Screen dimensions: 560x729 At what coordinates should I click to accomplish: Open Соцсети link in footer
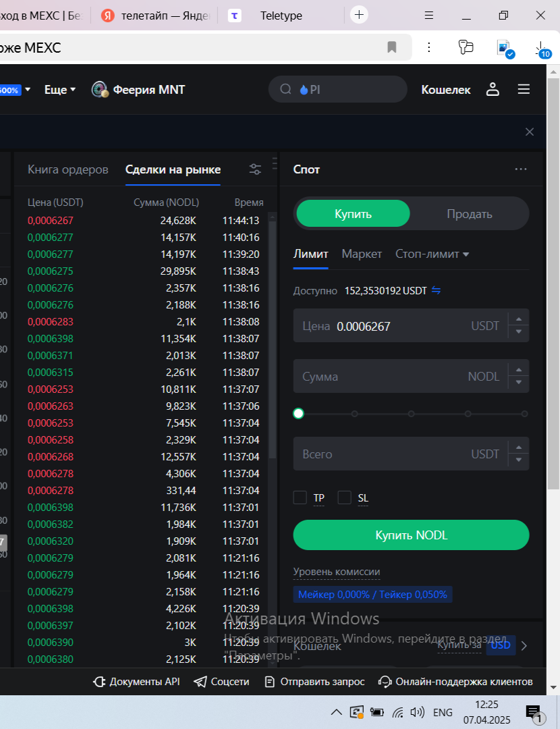click(222, 682)
